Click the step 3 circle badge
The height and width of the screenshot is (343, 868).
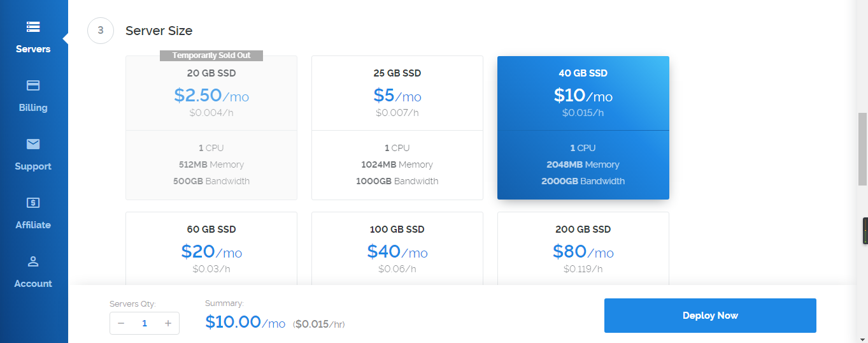click(x=101, y=31)
